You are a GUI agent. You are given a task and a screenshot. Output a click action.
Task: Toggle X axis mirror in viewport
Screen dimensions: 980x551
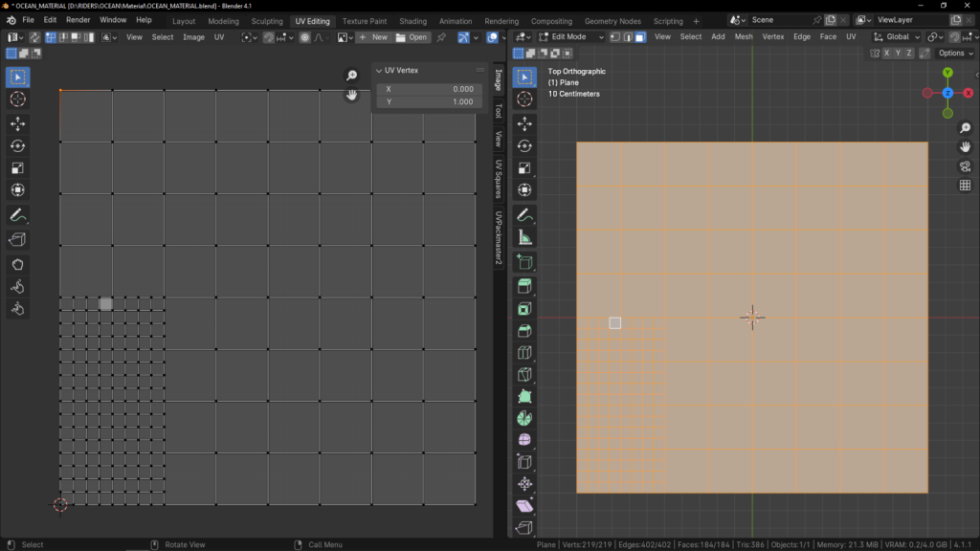pyautogui.click(x=887, y=54)
